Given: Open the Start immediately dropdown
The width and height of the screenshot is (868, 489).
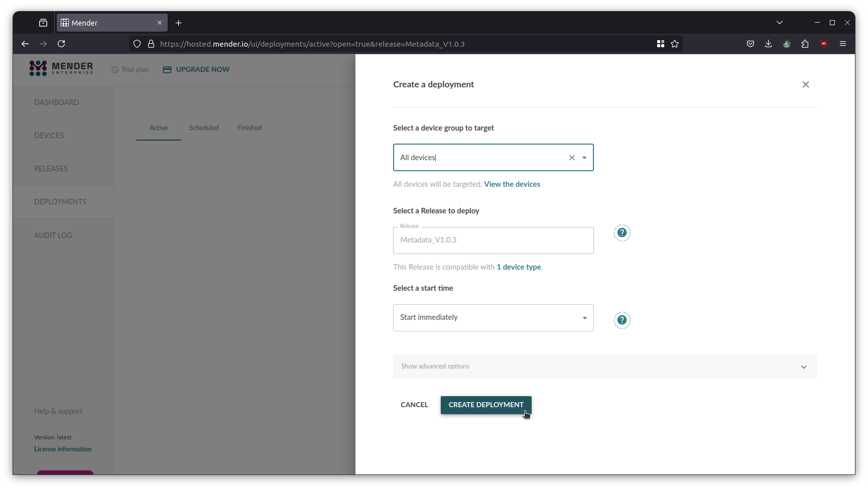Looking at the screenshot, I should point(493,318).
